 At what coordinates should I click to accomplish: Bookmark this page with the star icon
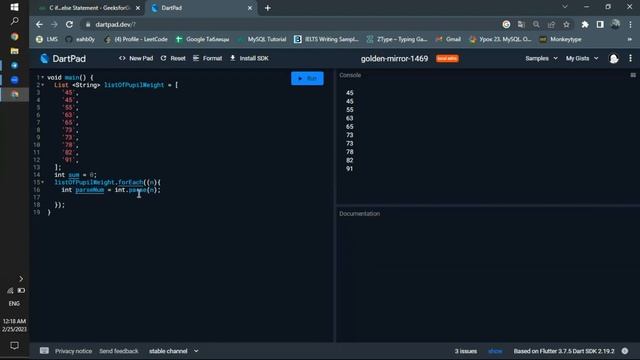click(x=566, y=24)
